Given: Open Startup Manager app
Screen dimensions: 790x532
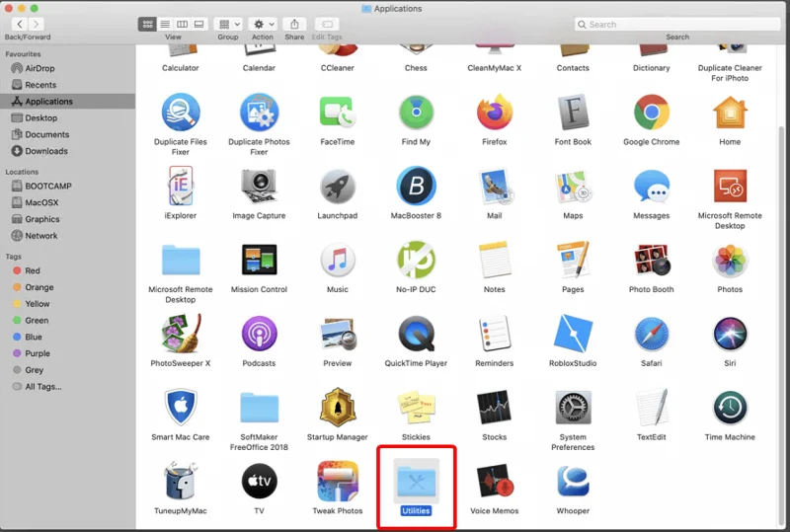Looking at the screenshot, I should [338, 407].
